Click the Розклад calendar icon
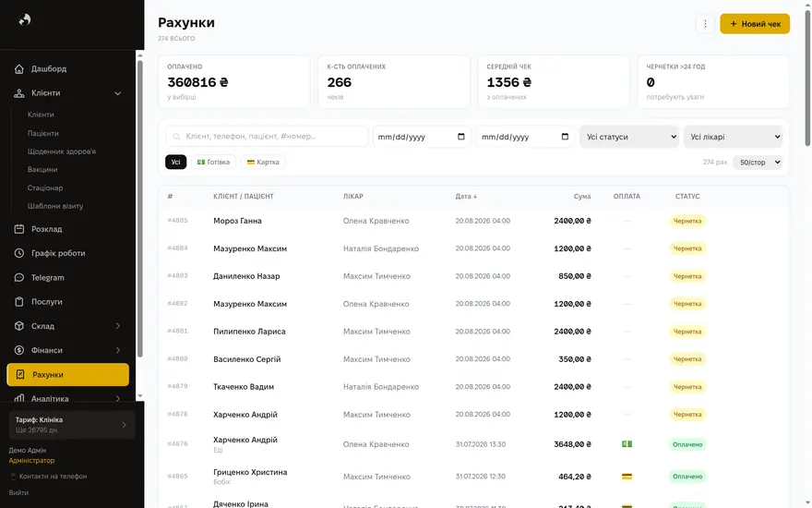Screen dimensions: 812x508 (19, 229)
